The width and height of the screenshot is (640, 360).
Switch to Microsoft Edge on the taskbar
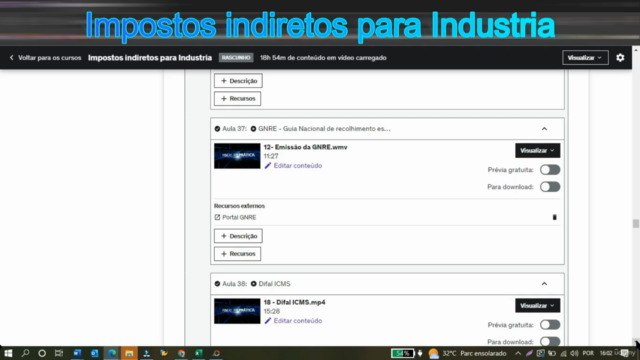pos(112,353)
